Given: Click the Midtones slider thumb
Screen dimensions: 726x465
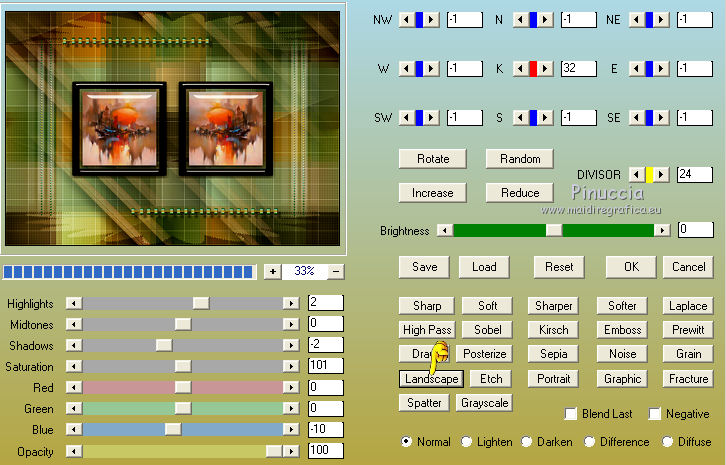Looking at the screenshot, I should [x=183, y=324].
